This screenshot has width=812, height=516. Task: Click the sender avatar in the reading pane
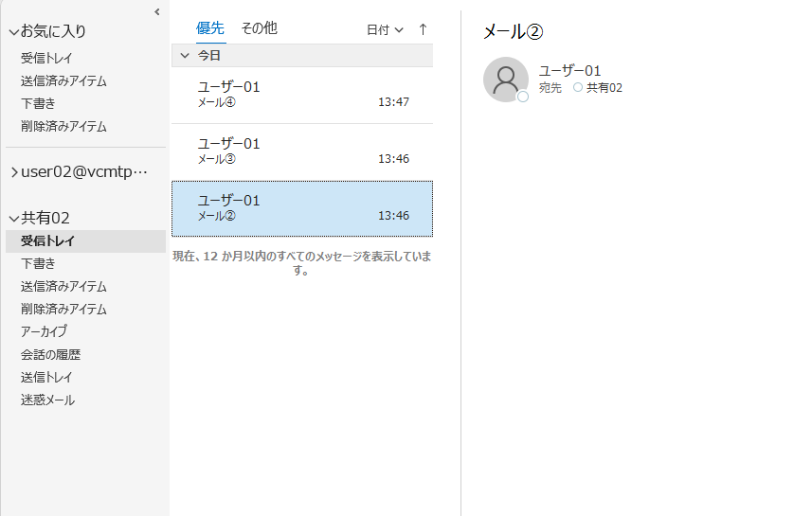[505, 80]
